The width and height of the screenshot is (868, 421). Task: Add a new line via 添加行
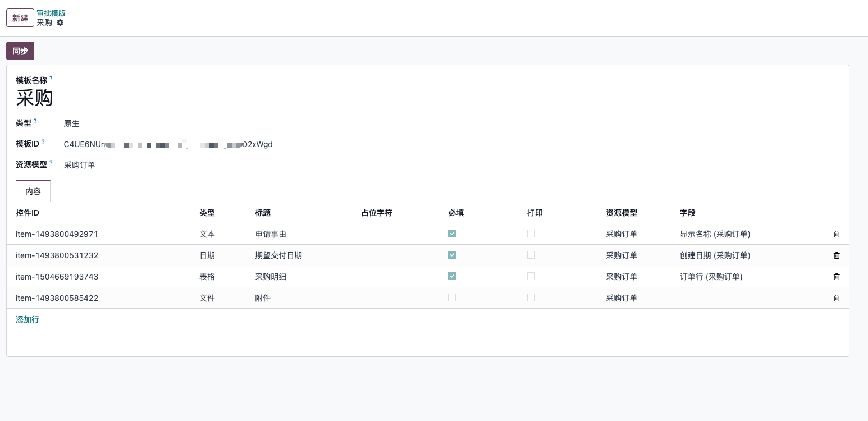click(x=28, y=319)
